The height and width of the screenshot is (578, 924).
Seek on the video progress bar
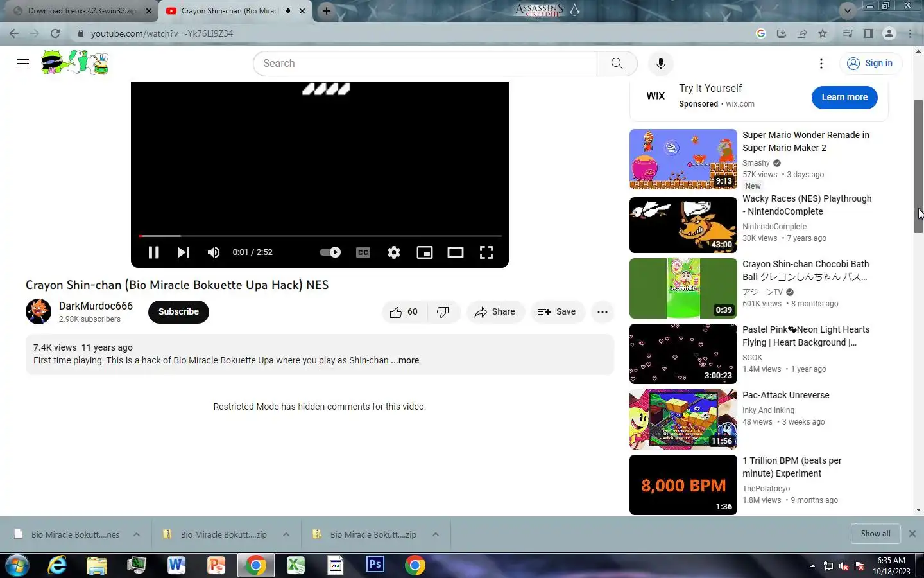[320, 236]
